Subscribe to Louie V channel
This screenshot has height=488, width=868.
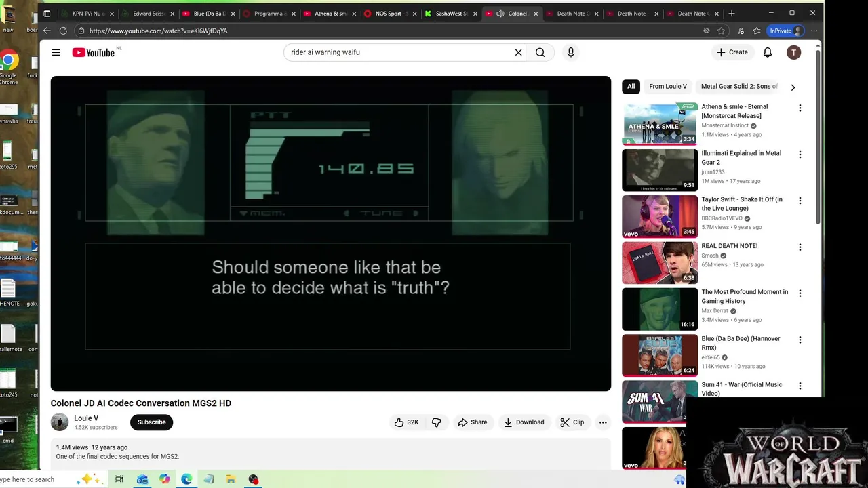coord(151,422)
